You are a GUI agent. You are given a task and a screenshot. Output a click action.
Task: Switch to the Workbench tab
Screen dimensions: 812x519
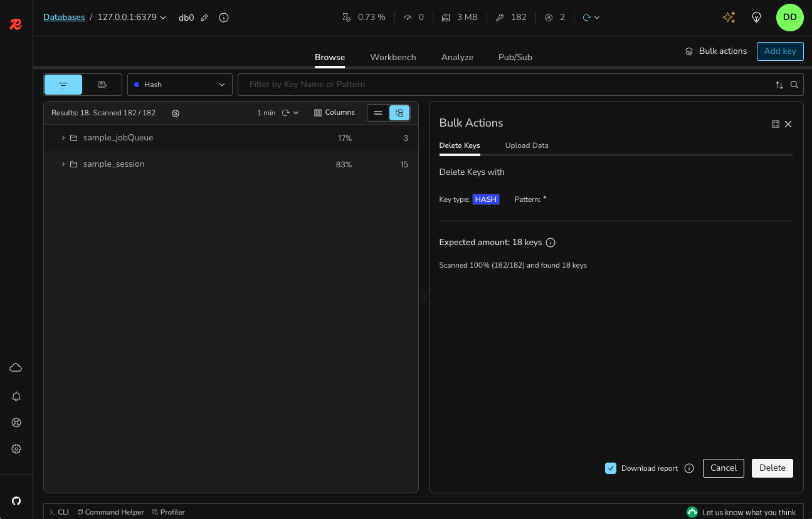pyautogui.click(x=393, y=57)
